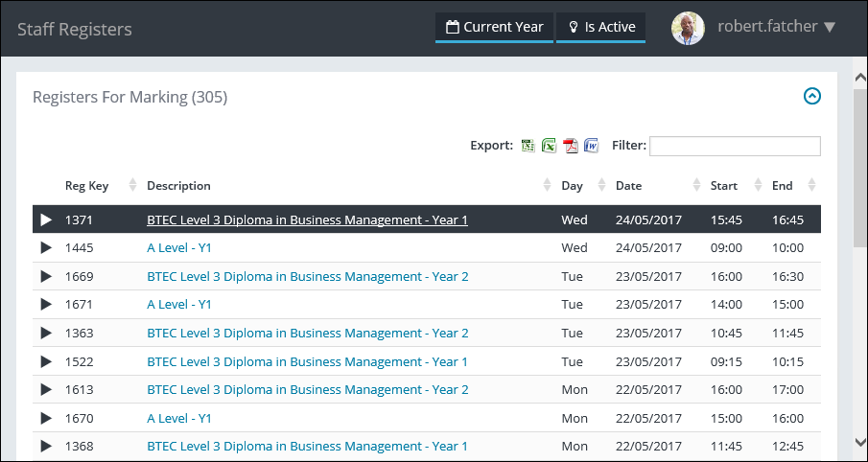Export registers to Word document
The height and width of the screenshot is (462, 868).
coord(591,146)
